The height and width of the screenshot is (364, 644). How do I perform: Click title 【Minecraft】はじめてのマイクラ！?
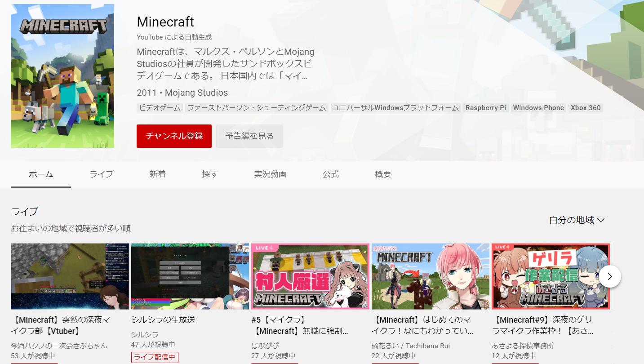pyautogui.click(x=422, y=325)
